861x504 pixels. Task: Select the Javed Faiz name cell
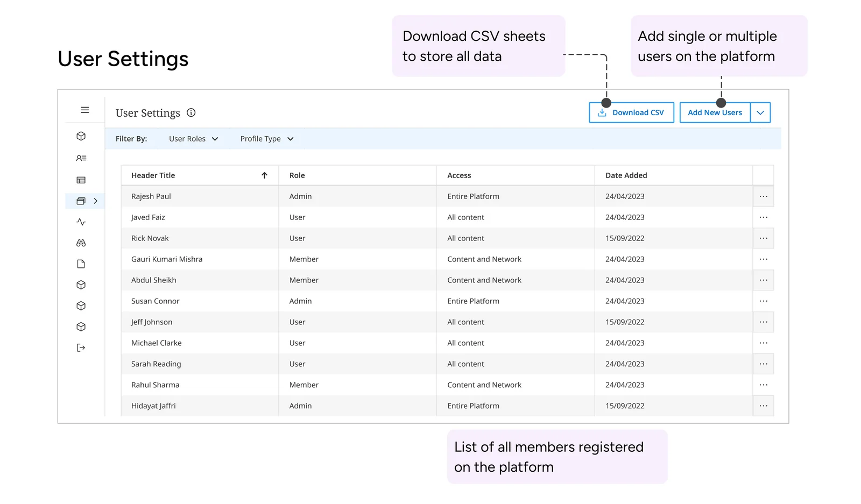pyautogui.click(x=200, y=217)
